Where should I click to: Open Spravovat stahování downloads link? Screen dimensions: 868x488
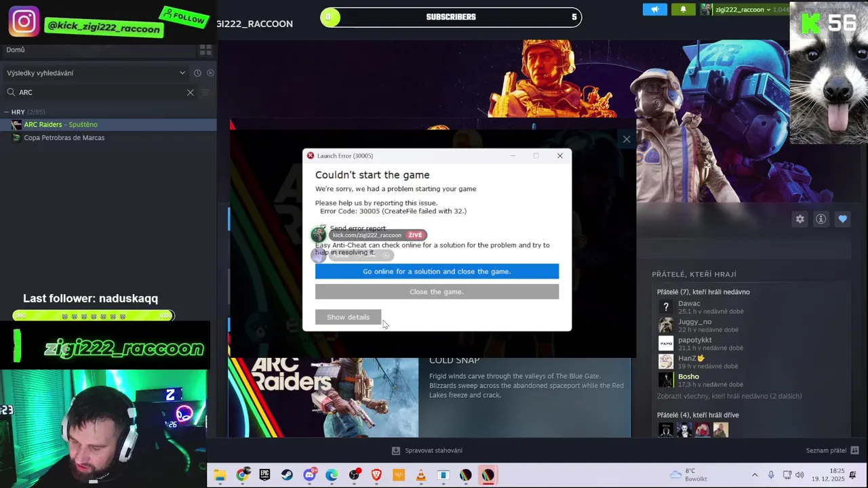(433, 451)
